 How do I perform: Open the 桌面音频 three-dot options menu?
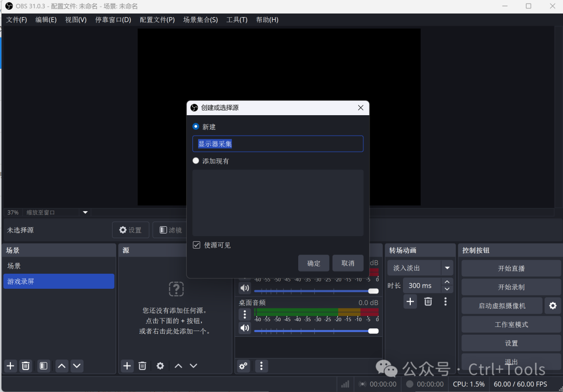tap(244, 314)
